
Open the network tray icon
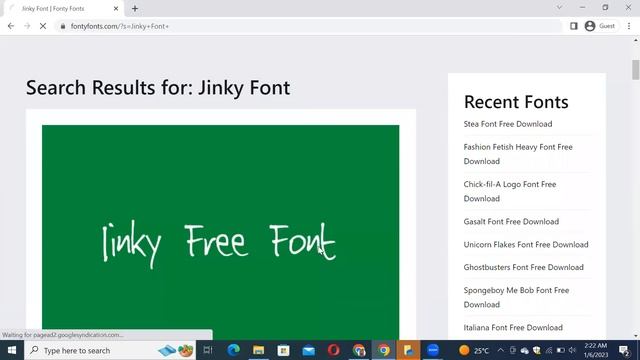[x=549, y=350]
